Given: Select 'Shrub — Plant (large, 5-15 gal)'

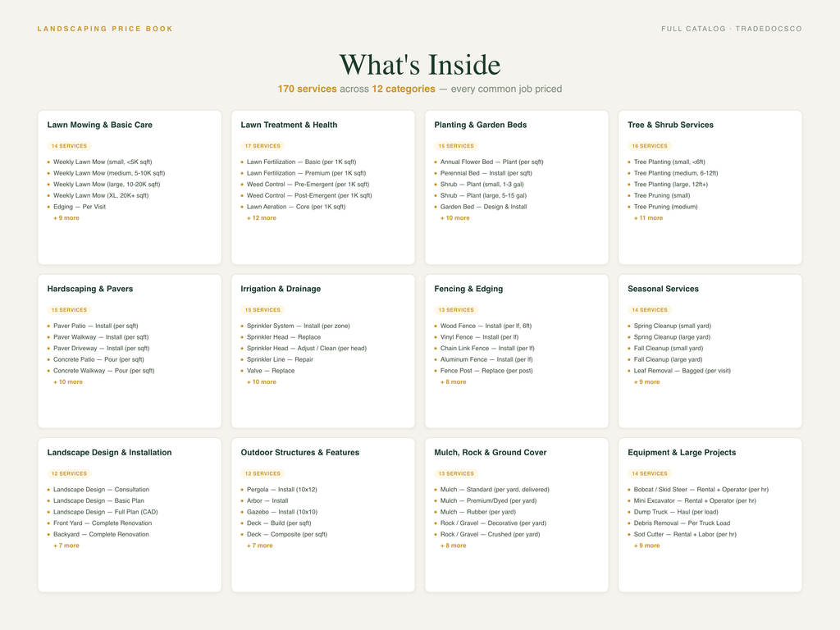Looking at the screenshot, I should (x=483, y=195).
